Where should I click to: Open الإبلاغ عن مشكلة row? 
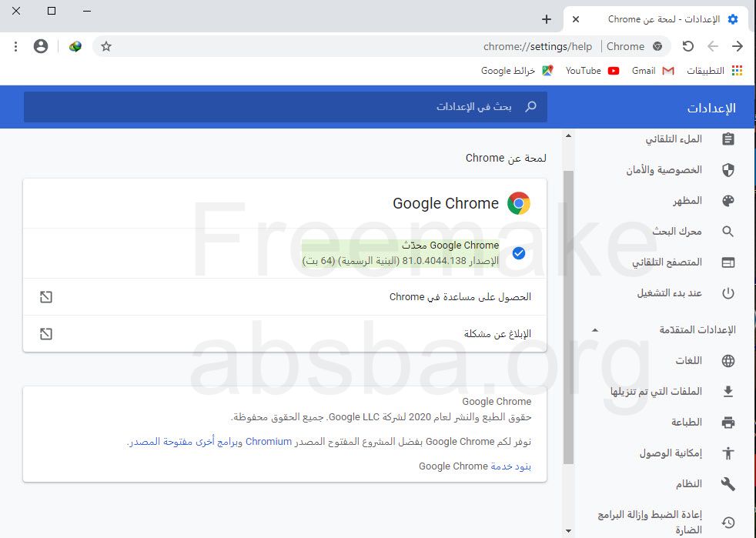[x=285, y=334]
